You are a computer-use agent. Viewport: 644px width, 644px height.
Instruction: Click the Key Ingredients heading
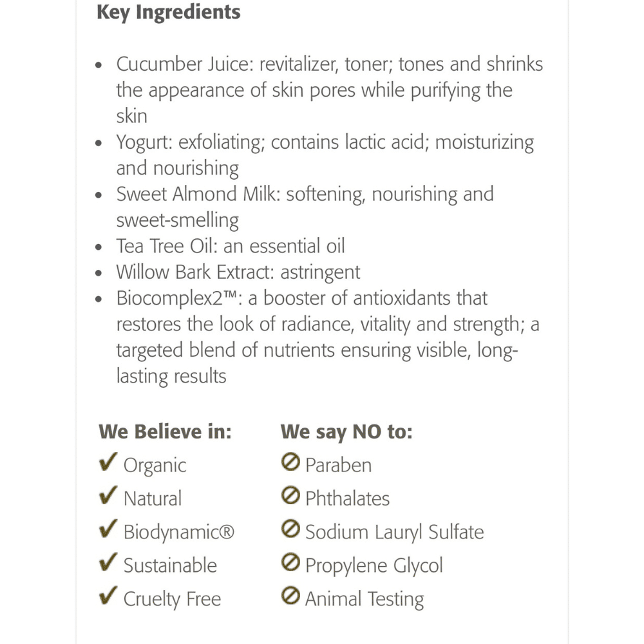(168, 12)
